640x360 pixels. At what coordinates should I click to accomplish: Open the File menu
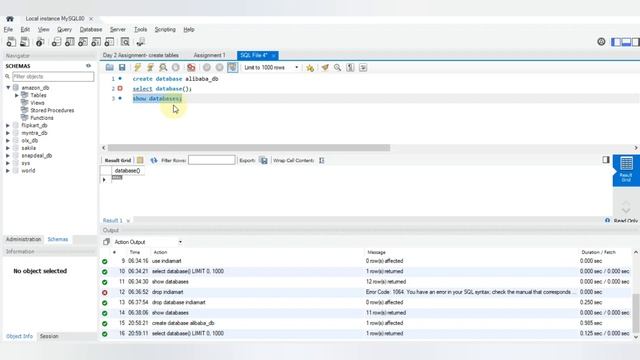coord(8,29)
